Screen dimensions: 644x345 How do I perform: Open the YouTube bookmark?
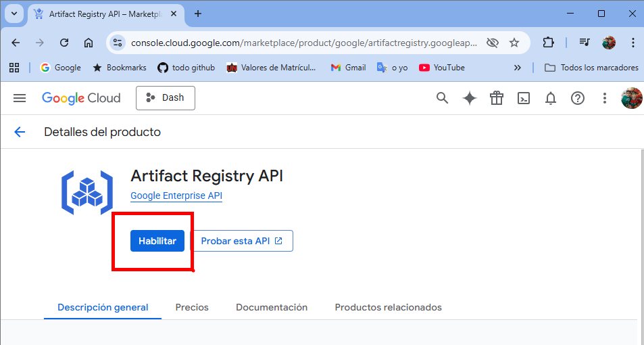(441, 68)
